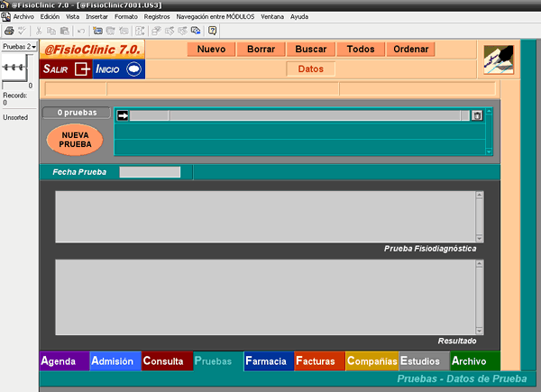Click the network sharing toolbar icon
The width and height of the screenshot is (541, 392).
coord(196,31)
